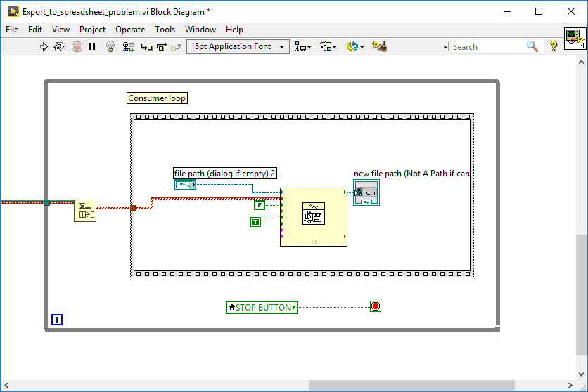The height and width of the screenshot is (392, 588).
Task: Click the Step Into button
Action: coord(146,47)
